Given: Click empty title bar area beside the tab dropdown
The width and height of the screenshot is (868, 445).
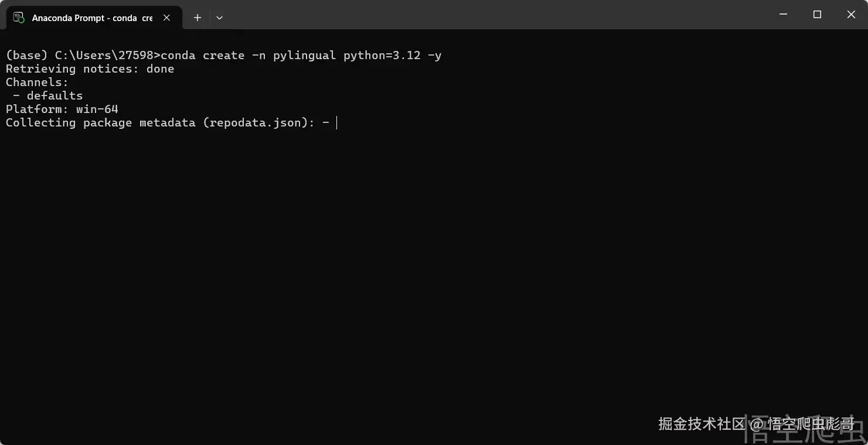Looking at the screenshot, I should click(469, 15).
